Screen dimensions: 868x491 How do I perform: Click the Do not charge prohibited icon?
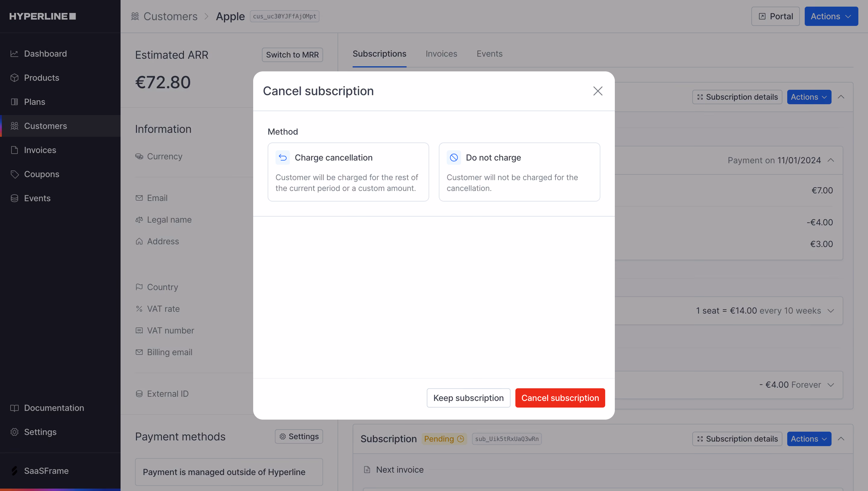point(454,158)
